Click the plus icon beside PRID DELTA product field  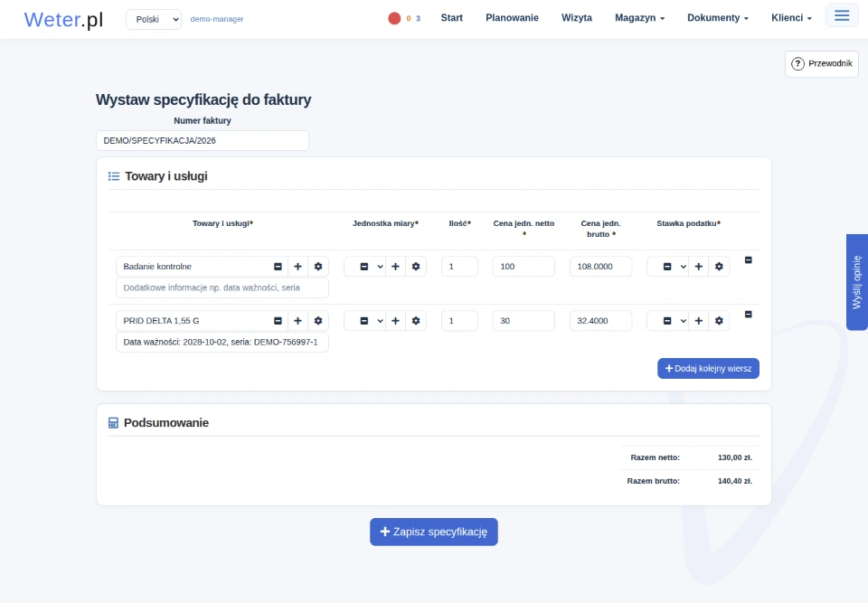point(297,321)
